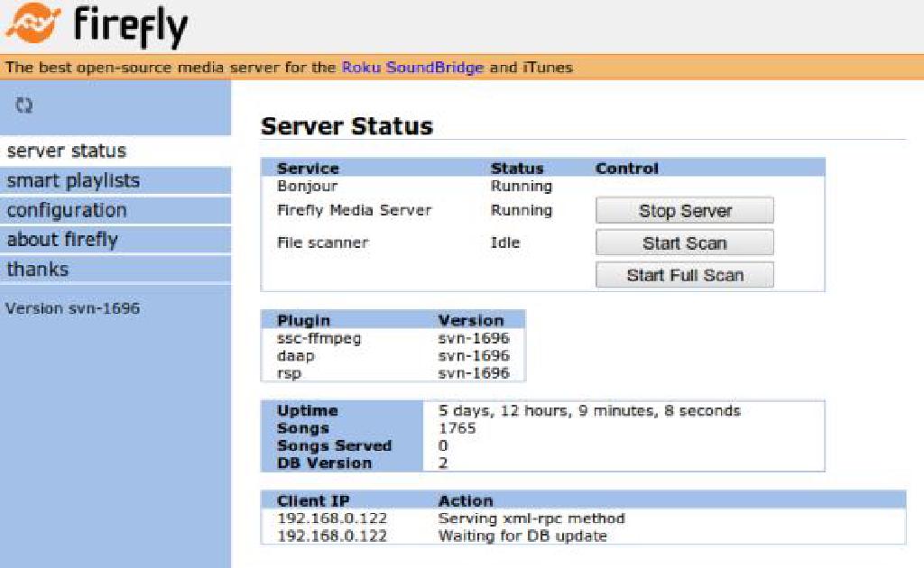Select the Version svn-1696 sidebar text
924x568 pixels.
pos(72,307)
